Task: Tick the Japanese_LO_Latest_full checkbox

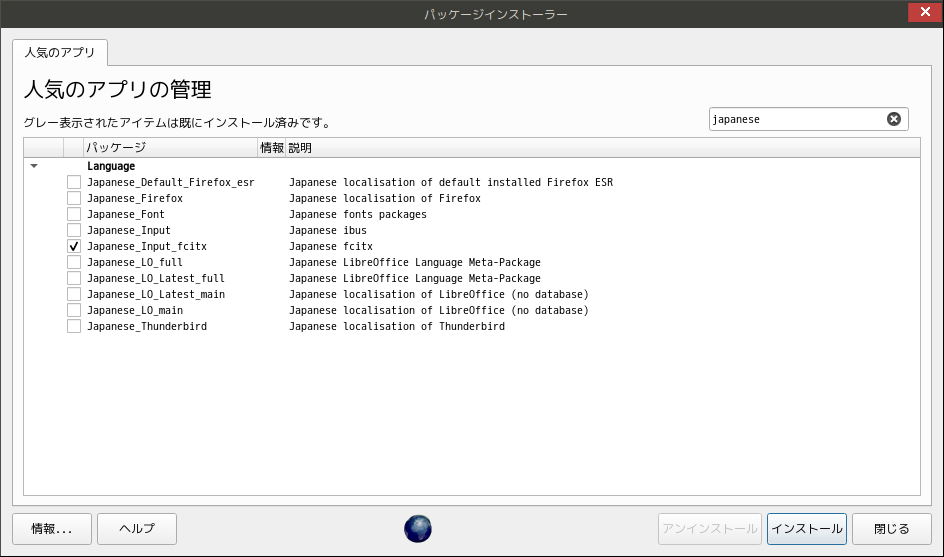Action: [x=73, y=278]
